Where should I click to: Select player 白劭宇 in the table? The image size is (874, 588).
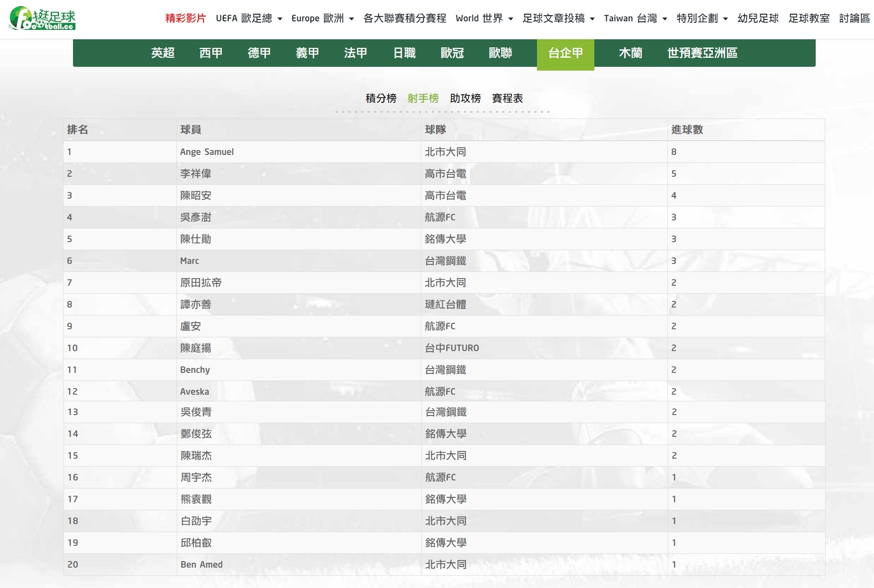point(196,521)
